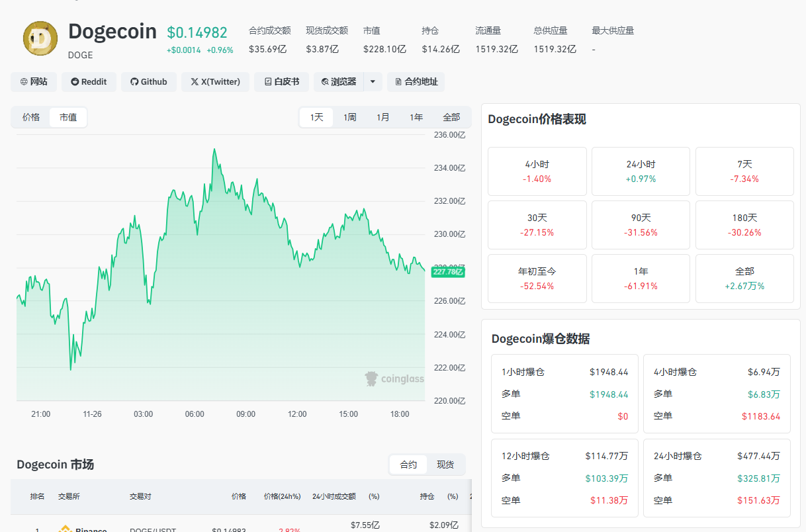
Task: Click the 24小时 price performance card
Action: click(641, 171)
